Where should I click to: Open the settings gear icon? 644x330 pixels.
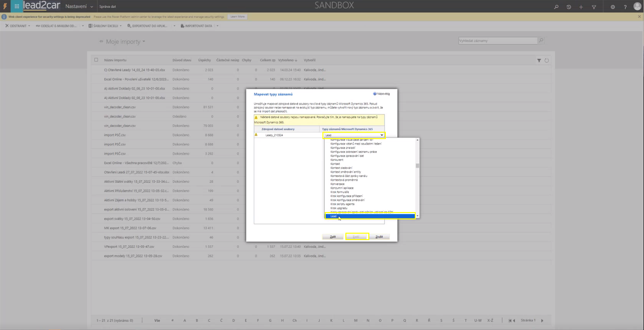point(613,7)
